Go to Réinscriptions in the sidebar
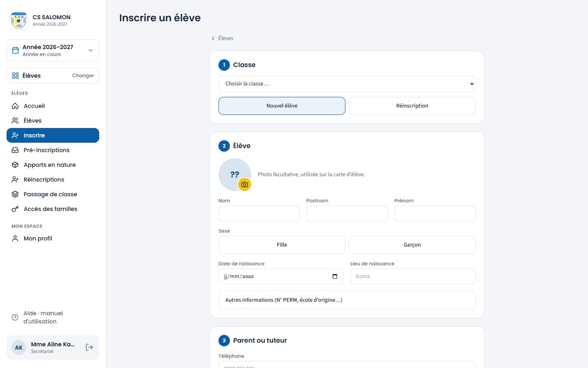The width and height of the screenshot is (588, 368). click(53, 180)
